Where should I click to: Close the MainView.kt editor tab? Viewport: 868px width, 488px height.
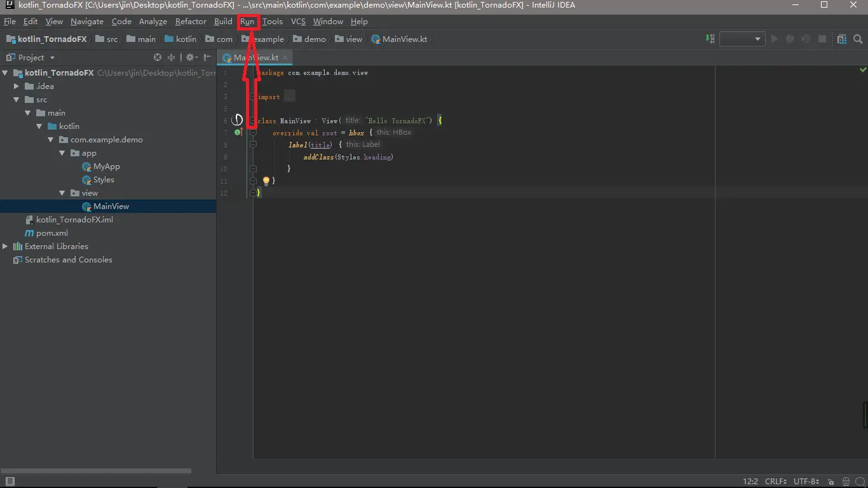285,57
